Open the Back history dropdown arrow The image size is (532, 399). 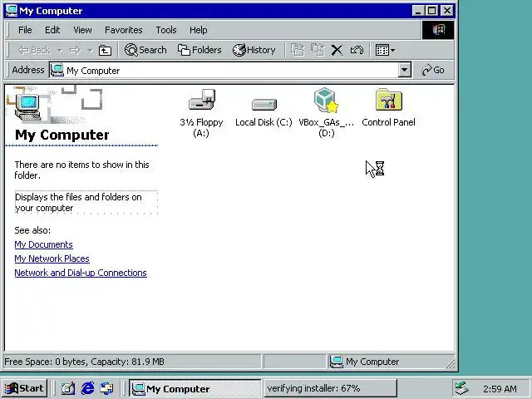(60, 50)
